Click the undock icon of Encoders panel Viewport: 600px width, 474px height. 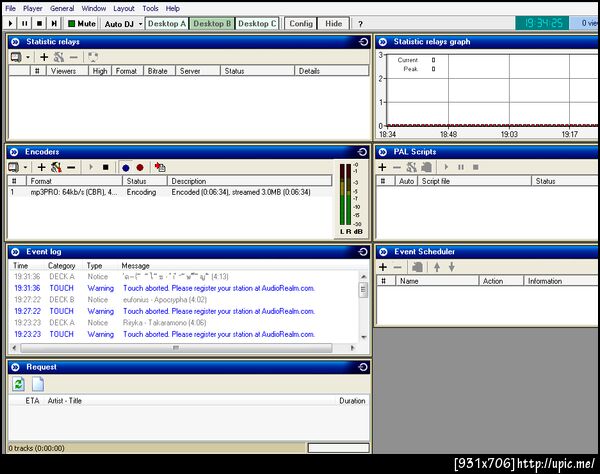tap(362, 152)
